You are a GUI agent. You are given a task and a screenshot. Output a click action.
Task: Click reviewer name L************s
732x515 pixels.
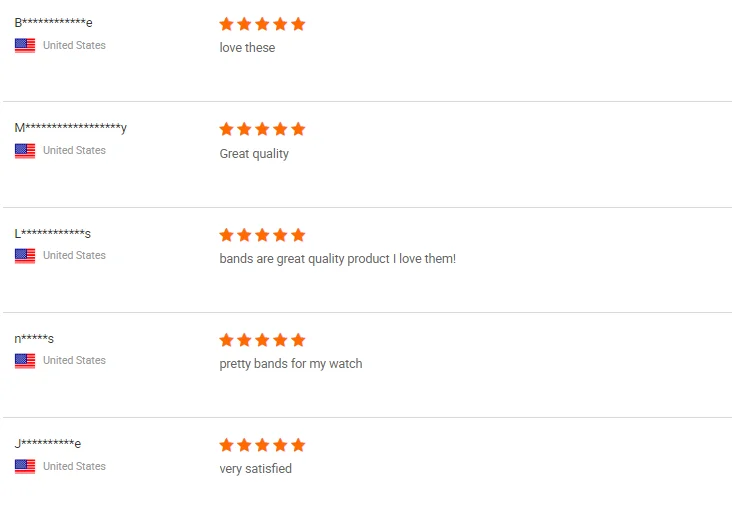53,233
